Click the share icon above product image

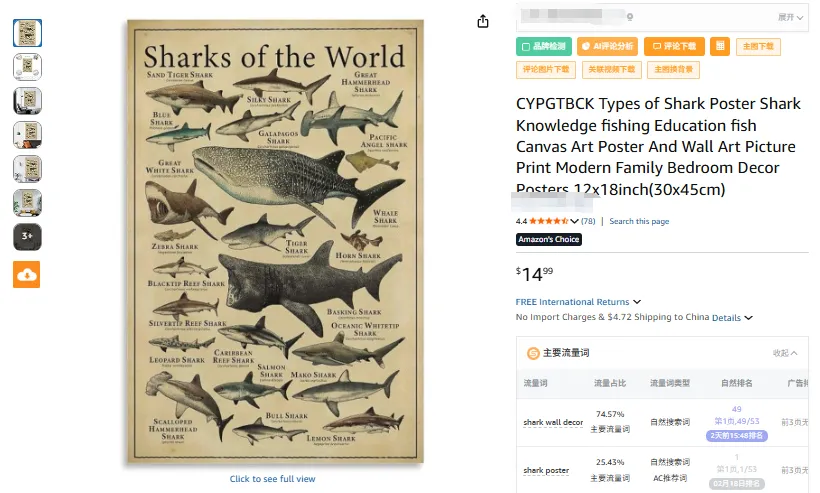(483, 21)
